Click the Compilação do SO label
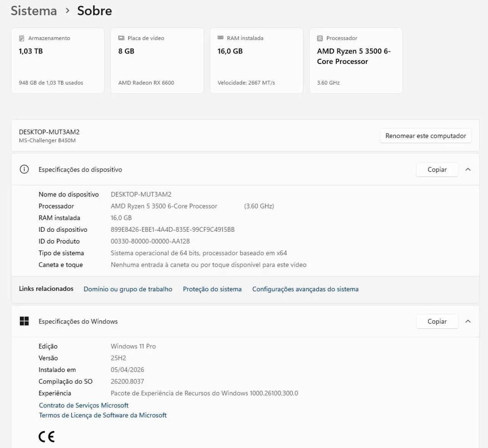The width and height of the screenshot is (488, 448). (66, 382)
